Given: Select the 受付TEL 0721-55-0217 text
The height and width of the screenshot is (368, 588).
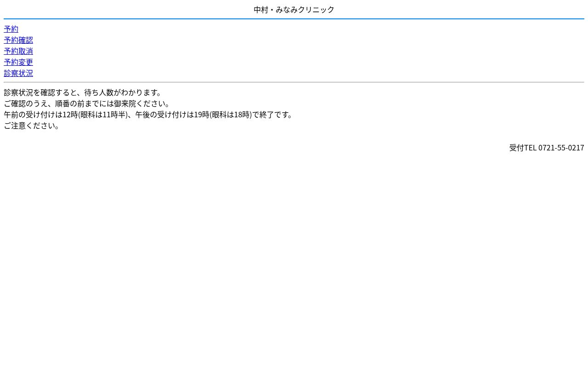Looking at the screenshot, I should click(x=547, y=148).
